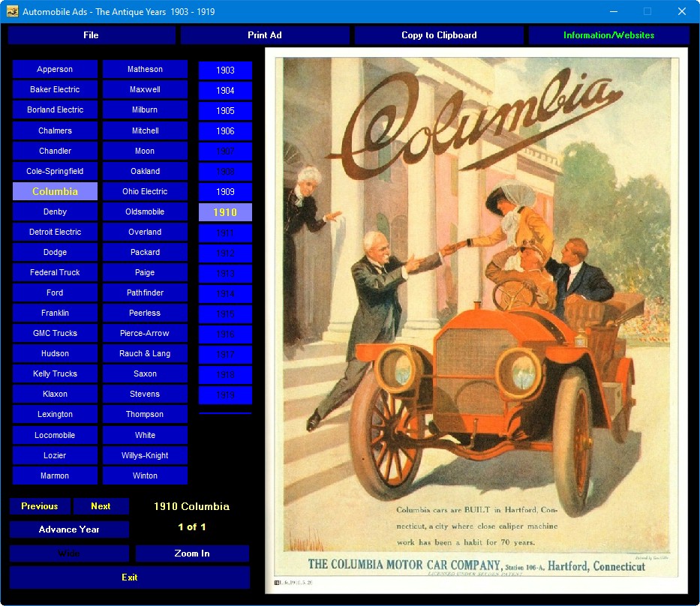Choose Oakland ads
This screenshot has width=700, height=606.
[145, 171]
